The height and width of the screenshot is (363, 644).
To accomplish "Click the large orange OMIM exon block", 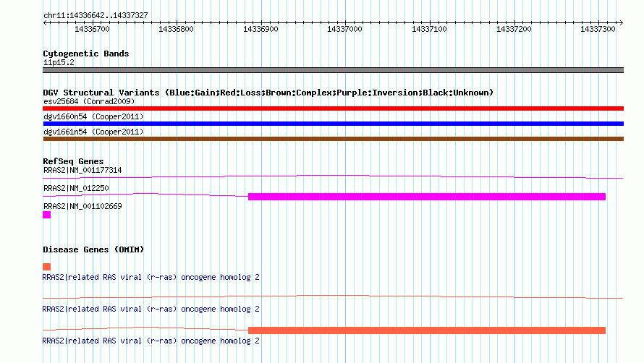I will pos(427,330).
